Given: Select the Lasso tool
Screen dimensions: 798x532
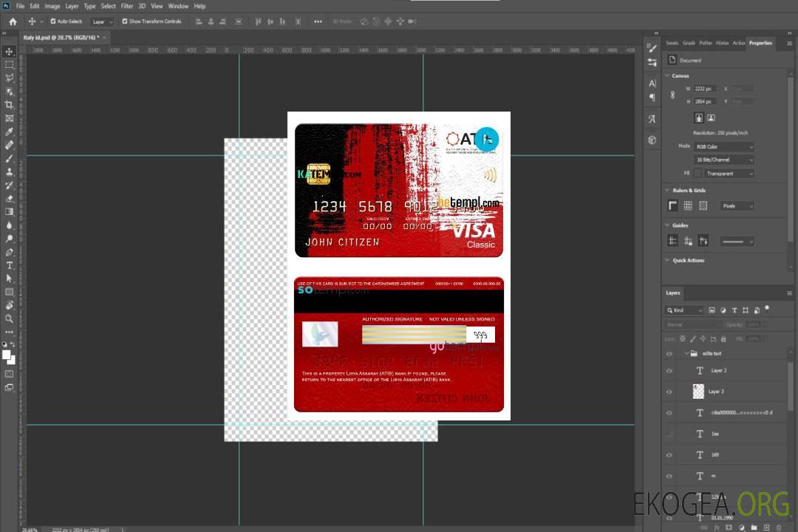Looking at the screenshot, I should [x=9, y=78].
